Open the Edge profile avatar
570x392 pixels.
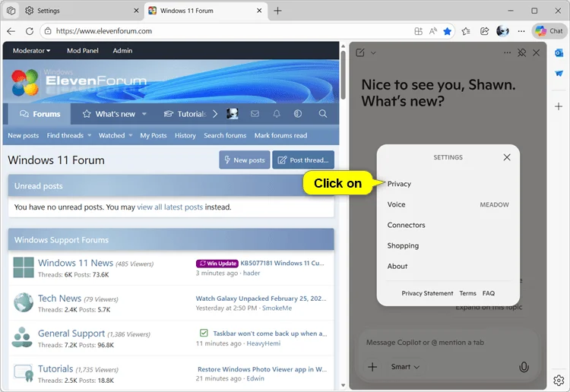(502, 31)
